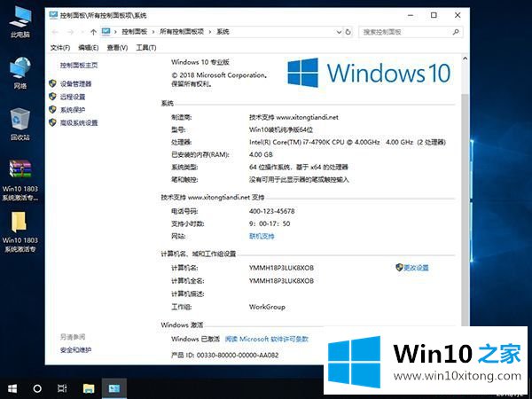Click phone number 400-123-45678
This screenshot has width=532, height=399.
tap(272, 211)
